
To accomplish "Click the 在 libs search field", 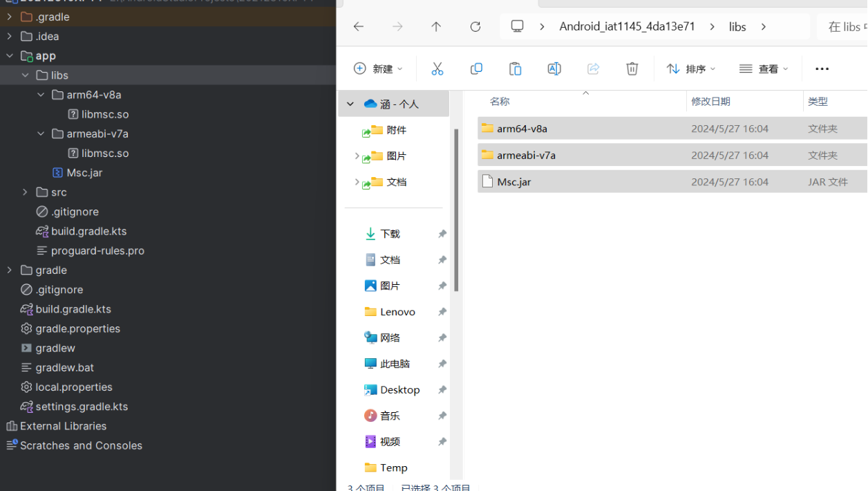I will click(x=842, y=27).
